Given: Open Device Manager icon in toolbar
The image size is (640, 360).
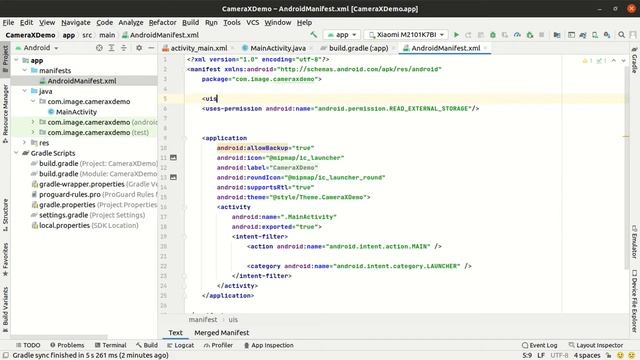Looking at the screenshot, I should click(x=595, y=35).
